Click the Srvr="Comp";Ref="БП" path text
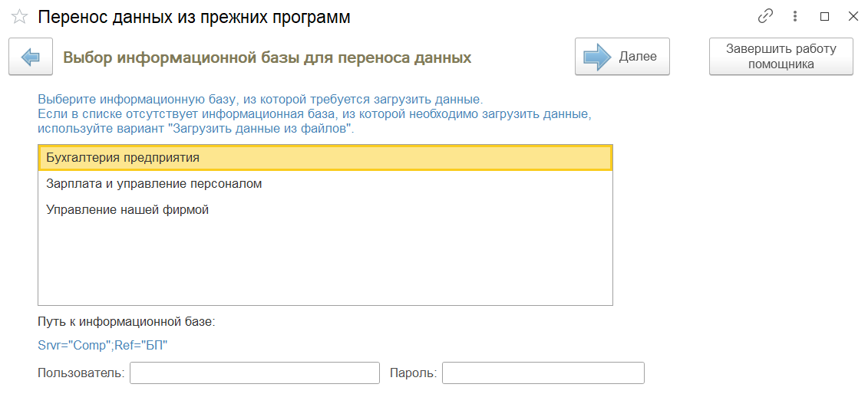This screenshot has width=868, height=417. pos(102,345)
